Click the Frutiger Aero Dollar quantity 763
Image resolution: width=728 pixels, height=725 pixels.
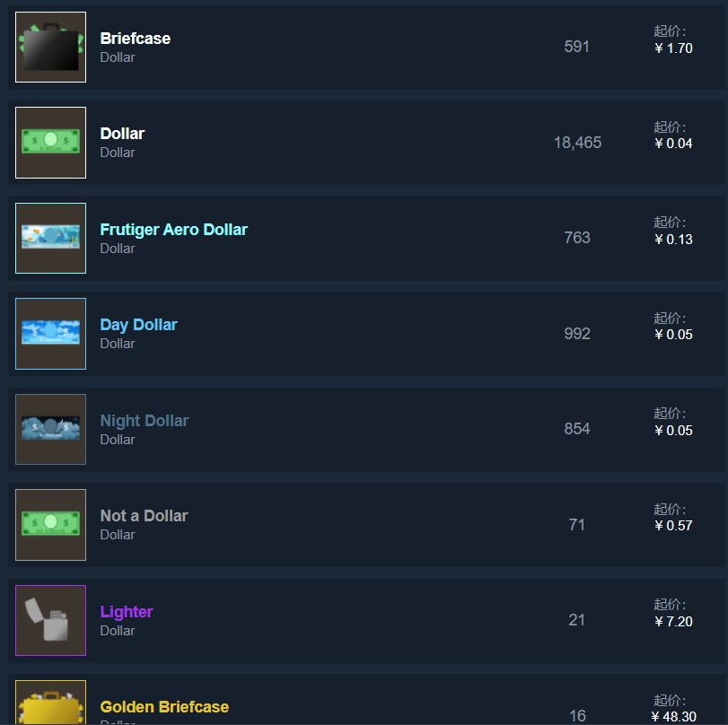point(577,238)
